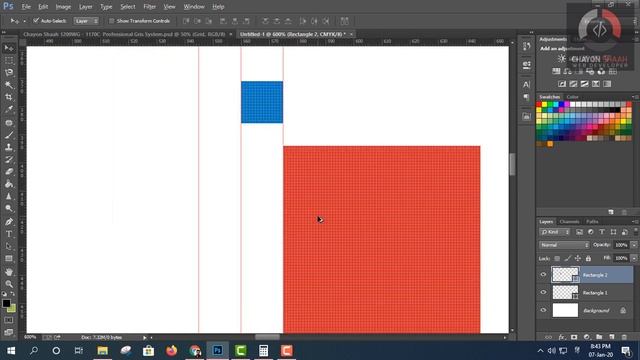Select the Rectangle shape tool
This screenshot has width=640, height=360.
pos(9,258)
